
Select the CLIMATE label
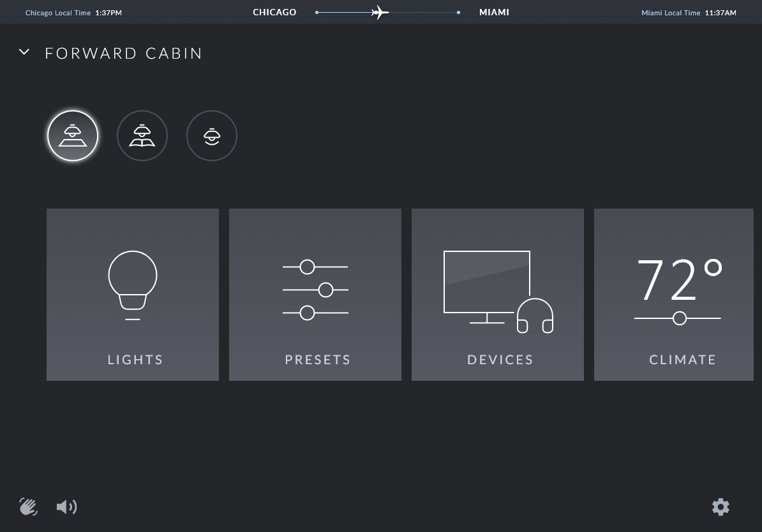pyautogui.click(x=682, y=360)
